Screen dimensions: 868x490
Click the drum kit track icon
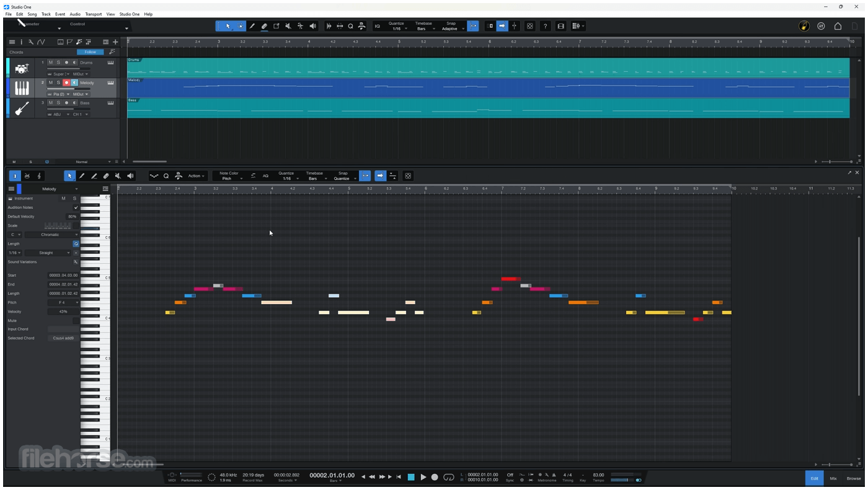coord(22,68)
